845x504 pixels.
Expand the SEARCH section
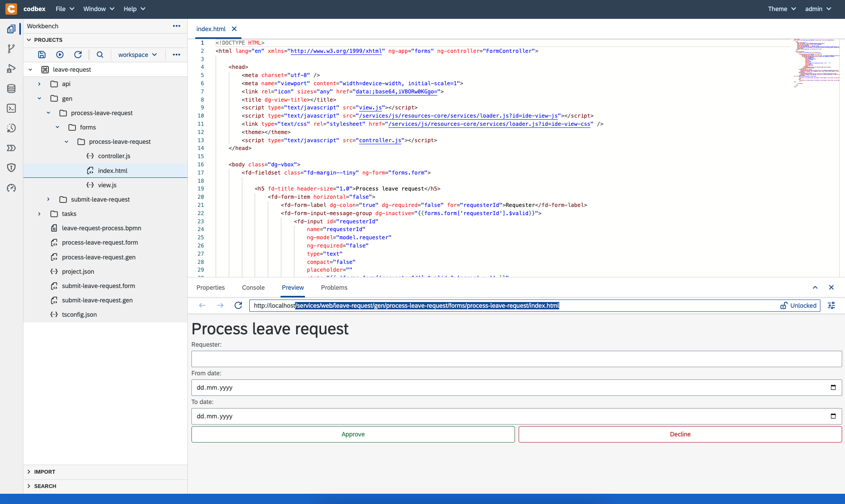(x=29, y=486)
